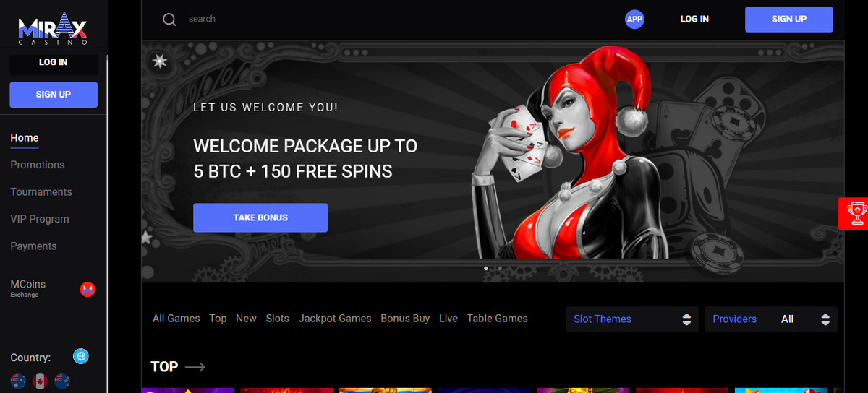Image resolution: width=868 pixels, height=393 pixels.
Task: Expand the Slot Themes dropdown
Action: tap(632, 319)
